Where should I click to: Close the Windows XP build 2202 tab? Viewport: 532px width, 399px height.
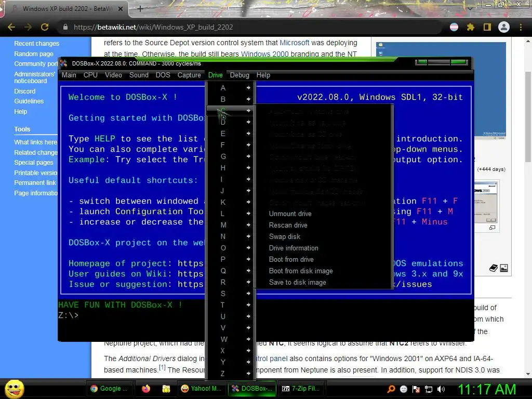coord(121,9)
